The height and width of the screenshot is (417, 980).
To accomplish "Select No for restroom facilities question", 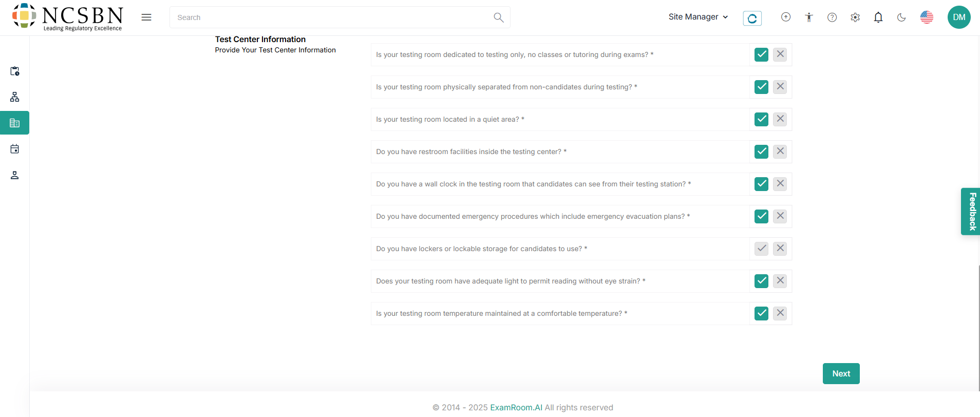I will pos(780,151).
